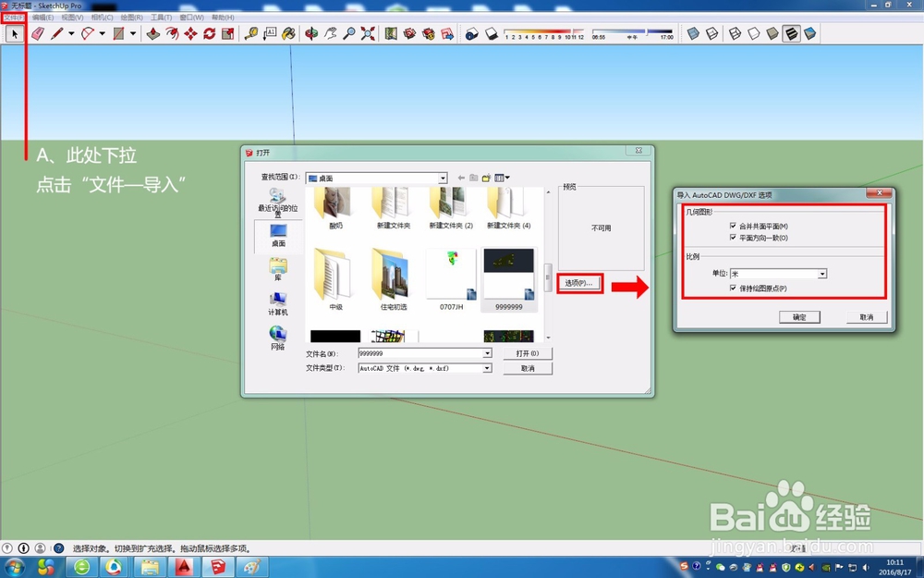This screenshot has width=924, height=578.
Task: Select the Tape Measure tool
Action: tap(251, 33)
